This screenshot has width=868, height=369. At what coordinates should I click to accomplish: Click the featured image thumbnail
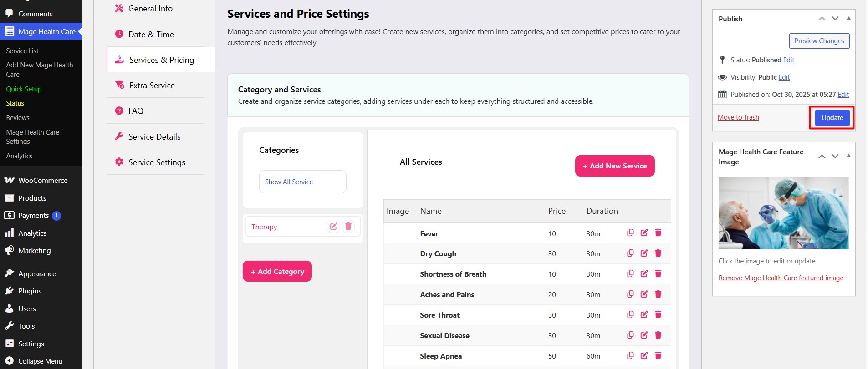(x=783, y=213)
